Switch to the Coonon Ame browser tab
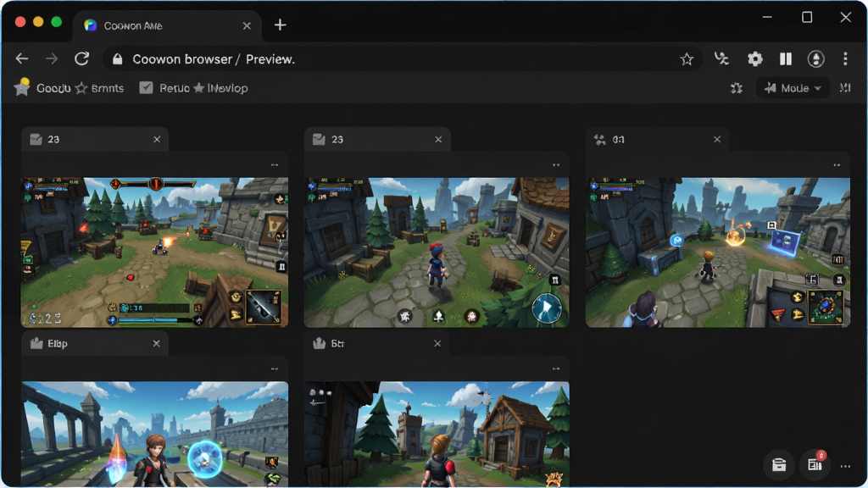This screenshot has width=868, height=488. pyautogui.click(x=167, y=25)
